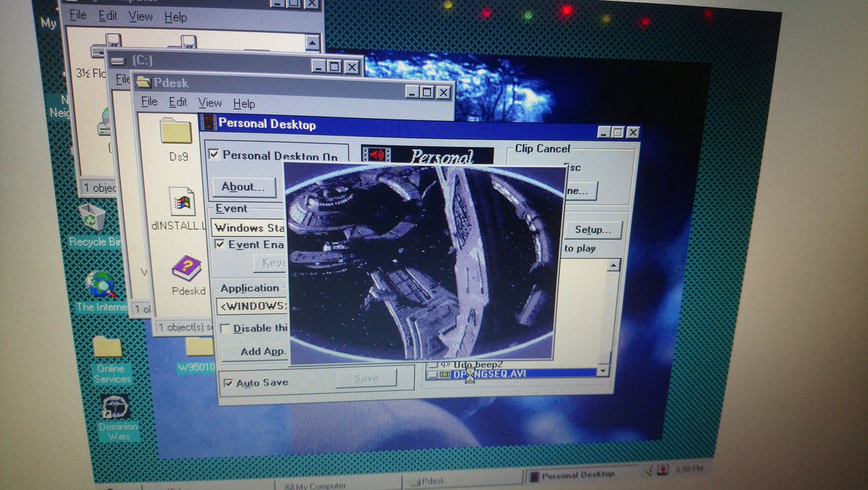Click the greyed Save button
This screenshot has width=868, height=490.
pyautogui.click(x=366, y=378)
